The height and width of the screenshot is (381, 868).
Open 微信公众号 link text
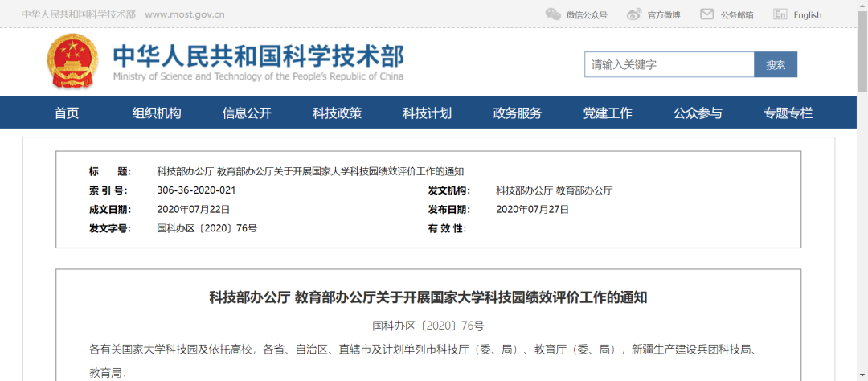point(587,15)
